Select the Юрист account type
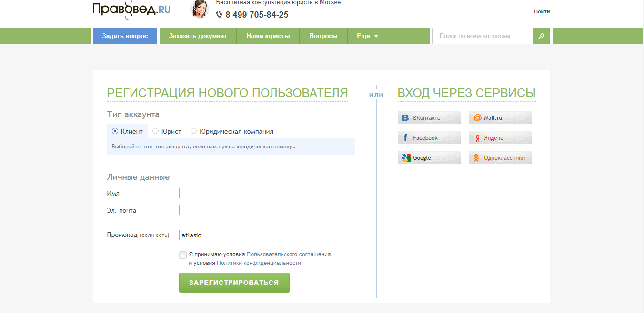This screenshot has width=644, height=313. (x=155, y=131)
